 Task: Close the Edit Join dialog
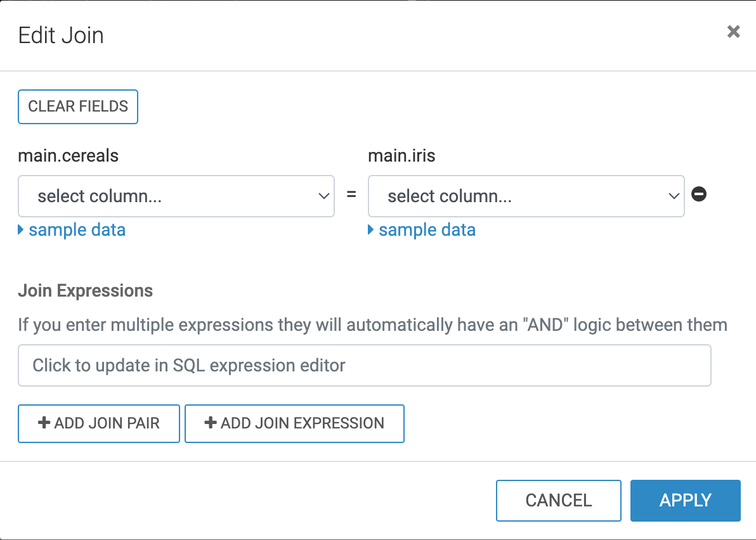point(733,32)
